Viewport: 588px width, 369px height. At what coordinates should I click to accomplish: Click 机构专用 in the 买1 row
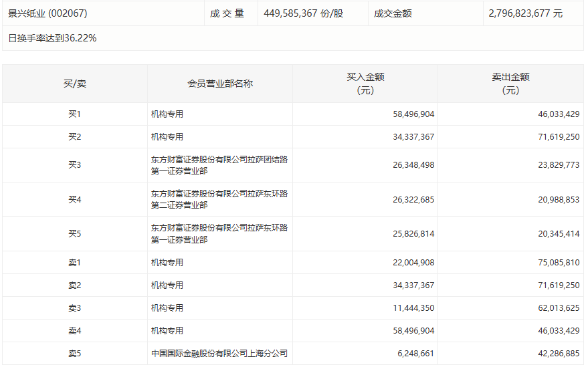click(x=167, y=114)
